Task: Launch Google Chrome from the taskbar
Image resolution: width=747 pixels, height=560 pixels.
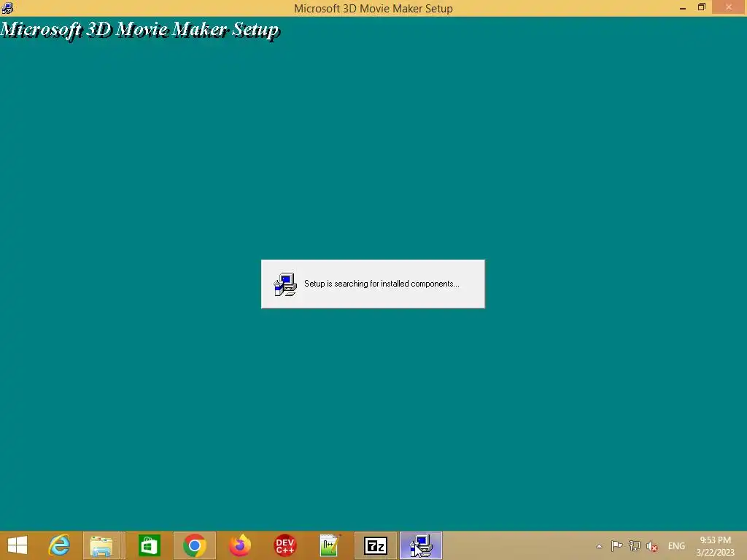Action: (x=194, y=545)
